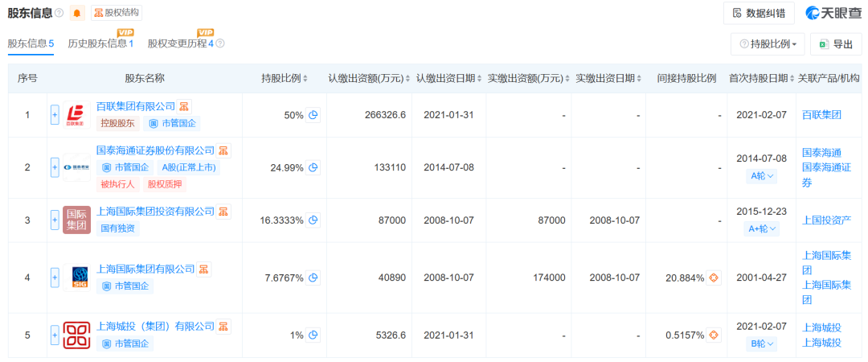The width and height of the screenshot is (868, 362).
Task: Click 国际集团 red logo thumbnail
Action: pos(77,220)
